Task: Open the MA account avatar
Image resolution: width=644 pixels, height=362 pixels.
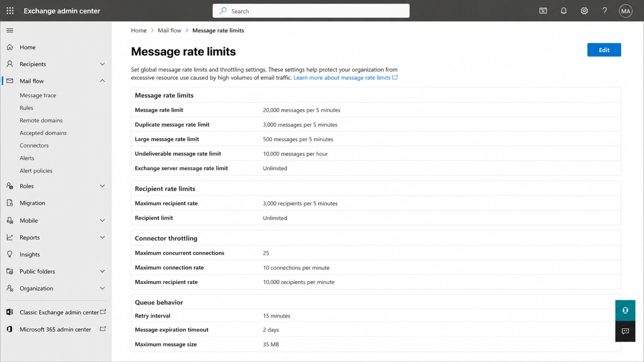Action: (626, 11)
